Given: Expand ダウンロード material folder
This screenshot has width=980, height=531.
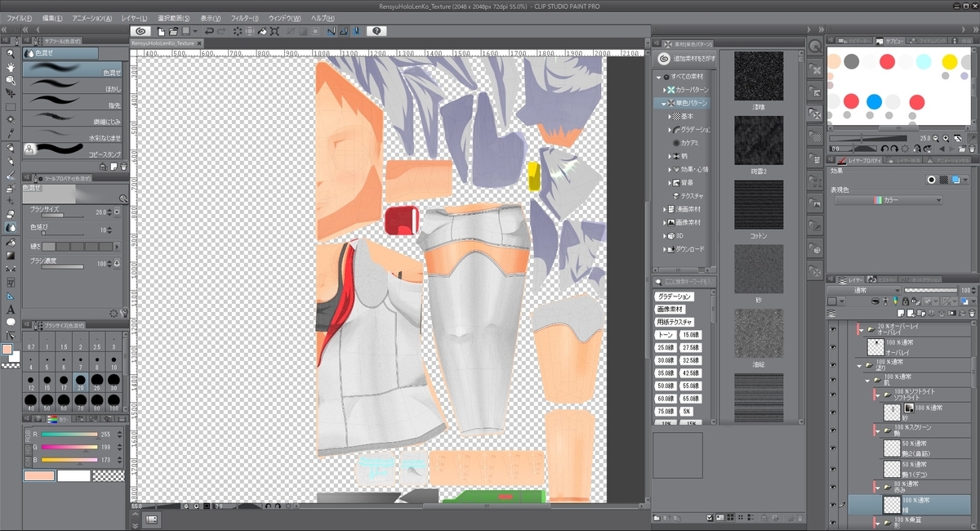Looking at the screenshot, I should (664, 249).
